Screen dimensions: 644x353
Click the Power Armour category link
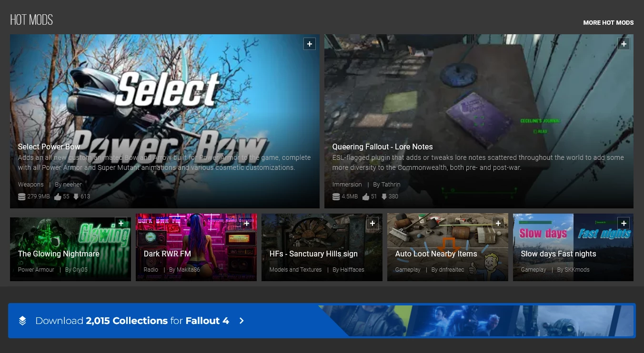click(x=36, y=270)
